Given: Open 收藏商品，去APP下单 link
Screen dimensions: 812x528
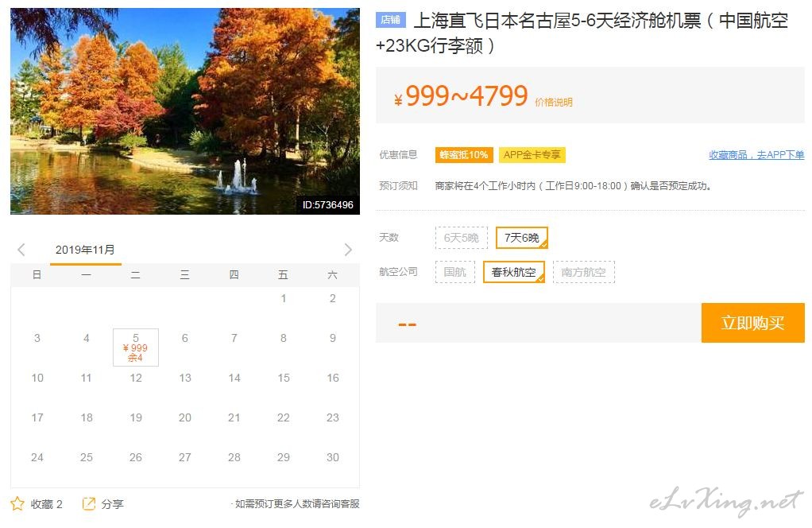Looking at the screenshot, I should (756, 155).
